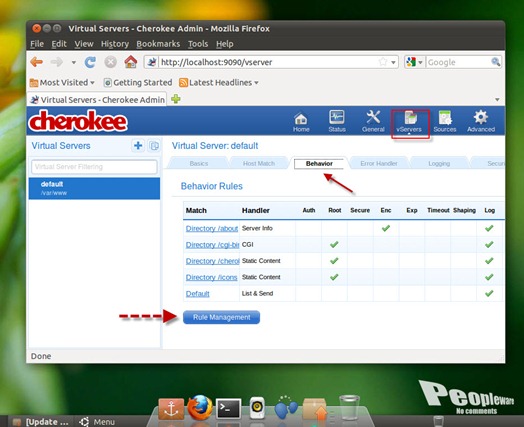Viewport: 524px width, 427px height.
Task: Open the Advanced gear icon
Action: pyautogui.click(x=481, y=122)
